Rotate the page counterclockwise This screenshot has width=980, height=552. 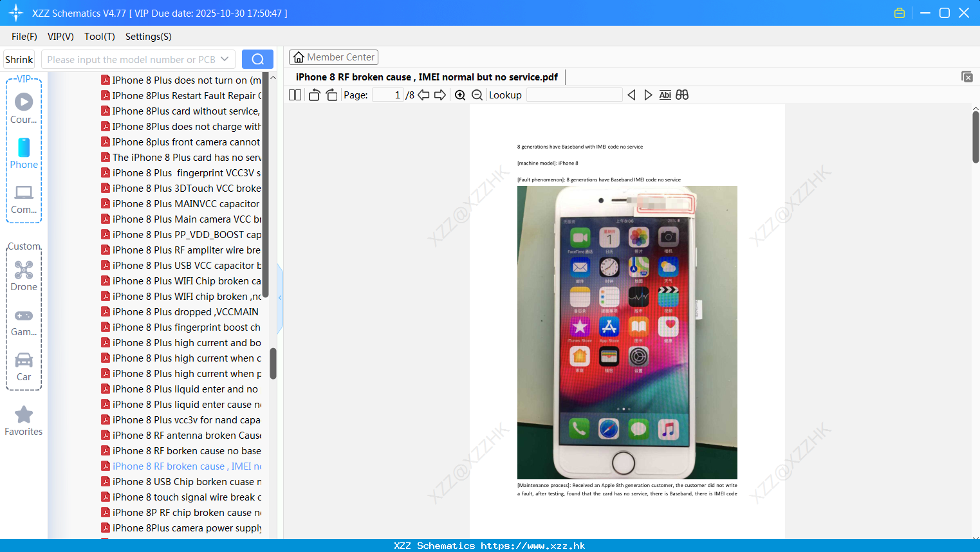click(314, 95)
